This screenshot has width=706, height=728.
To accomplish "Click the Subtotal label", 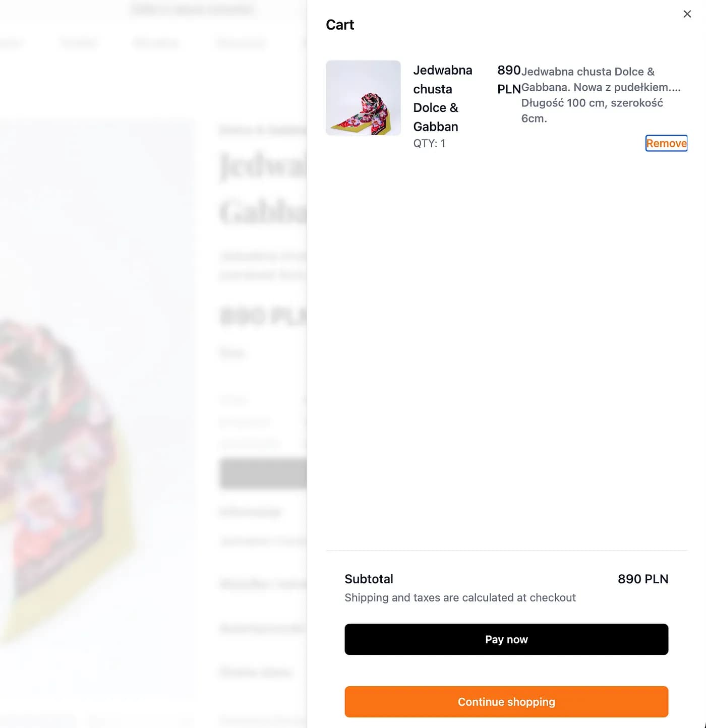I will point(369,579).
